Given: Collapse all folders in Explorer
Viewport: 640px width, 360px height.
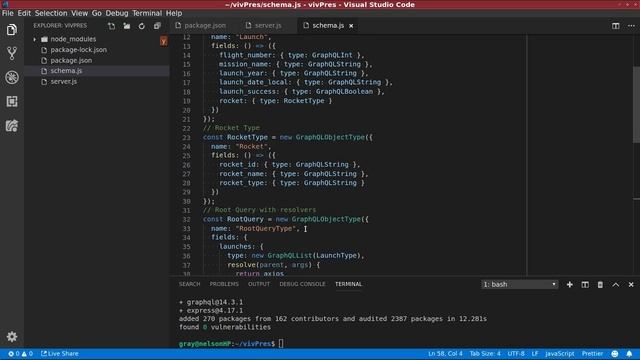Looking at the screenshot, I should click(157, 26).
